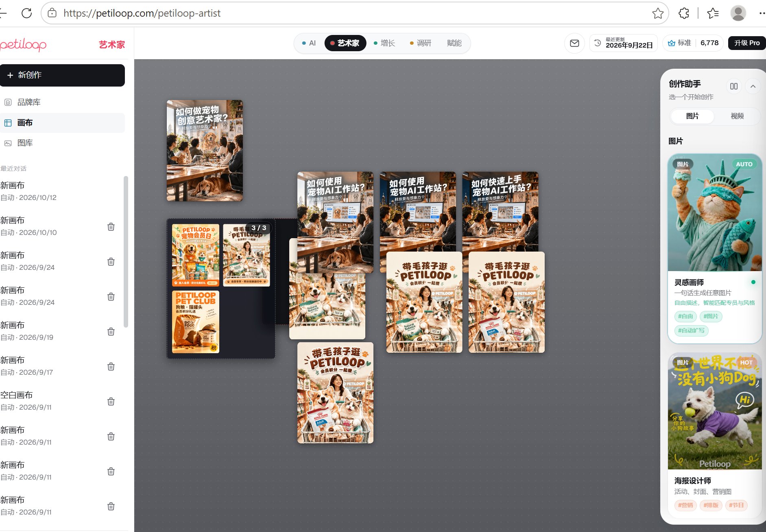This screenshot has width=766, height=532.
Task: Delete the canvas dated 2026/9/19
Action: [111, 332]
